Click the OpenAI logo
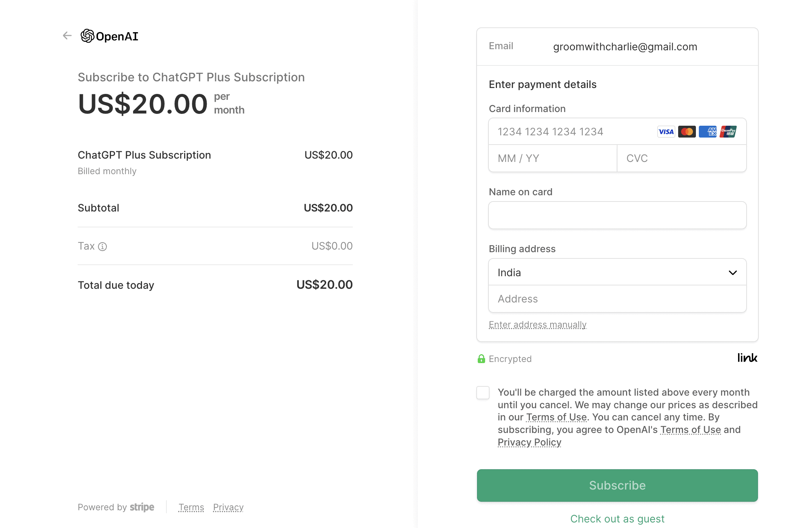Image resolution: width=812 pixels, height=528 pixels. (x=109, y=36)
